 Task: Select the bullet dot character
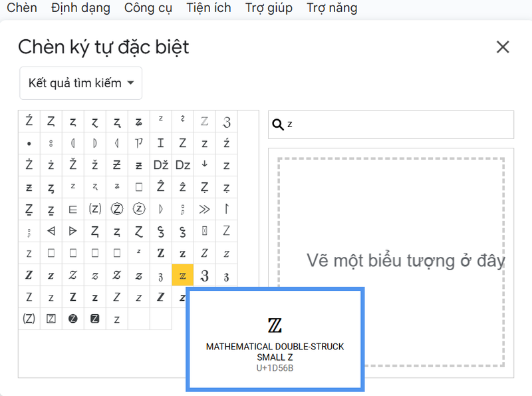coord(29,143)
